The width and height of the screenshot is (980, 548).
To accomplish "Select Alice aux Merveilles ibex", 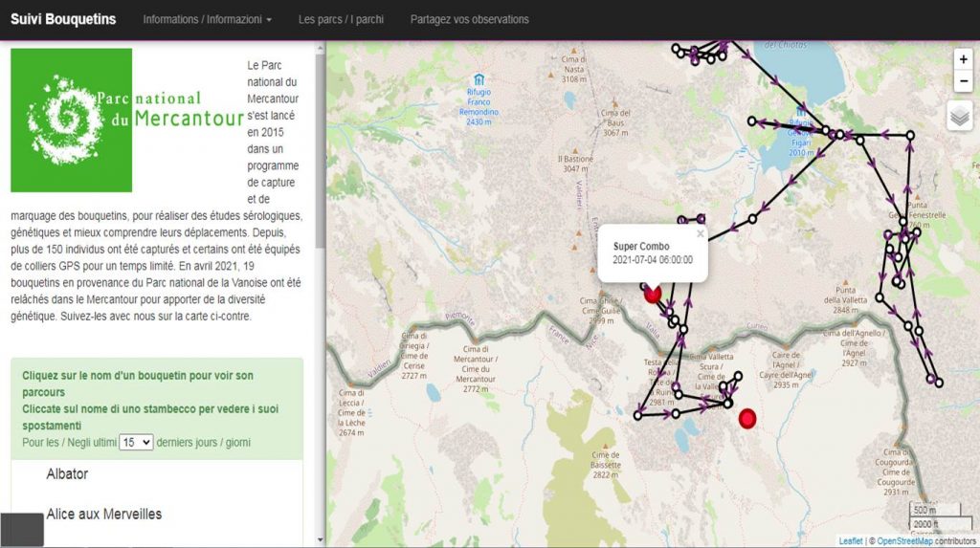I will (103, 515).
